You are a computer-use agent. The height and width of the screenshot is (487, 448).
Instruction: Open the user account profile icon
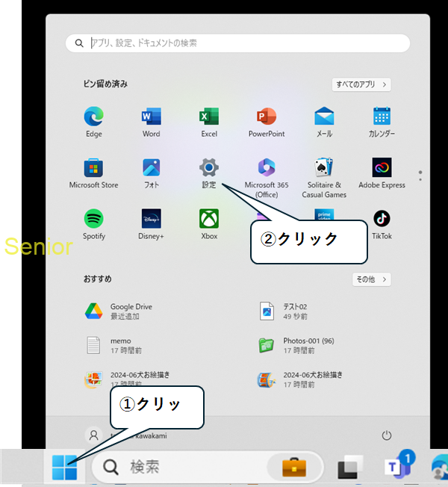point(94,435)
